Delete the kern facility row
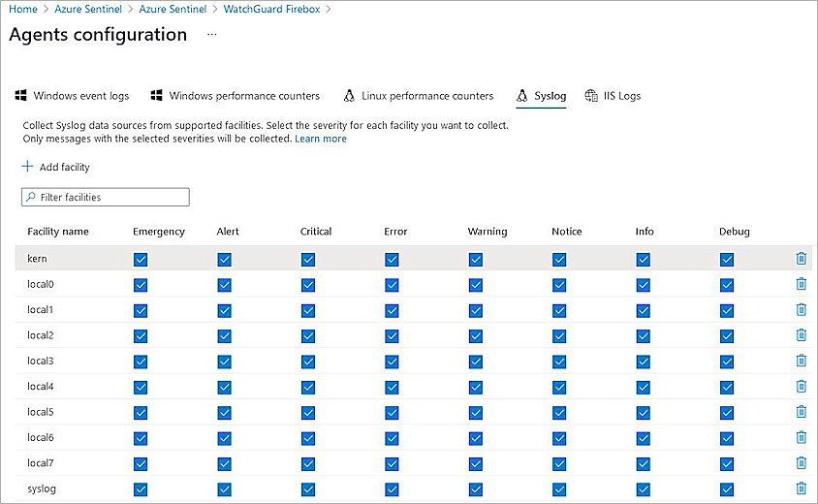 click(x=801, y=259)
